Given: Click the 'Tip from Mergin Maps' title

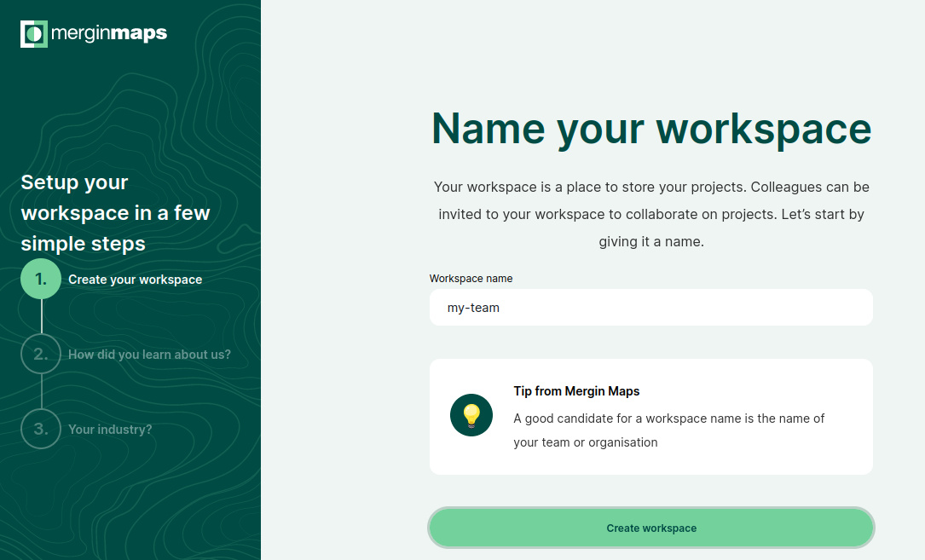Looking at the screenshot, I should click(x=576, y=391).
